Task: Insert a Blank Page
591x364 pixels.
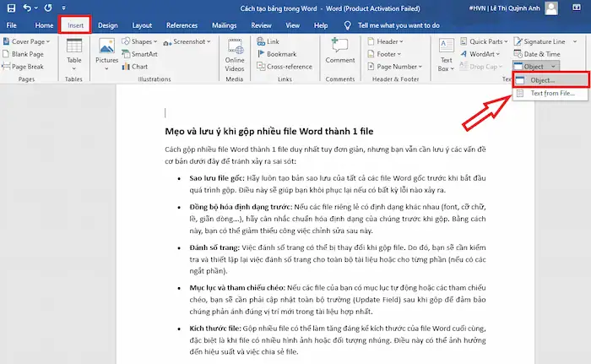Action: click(x=28, y=53)
